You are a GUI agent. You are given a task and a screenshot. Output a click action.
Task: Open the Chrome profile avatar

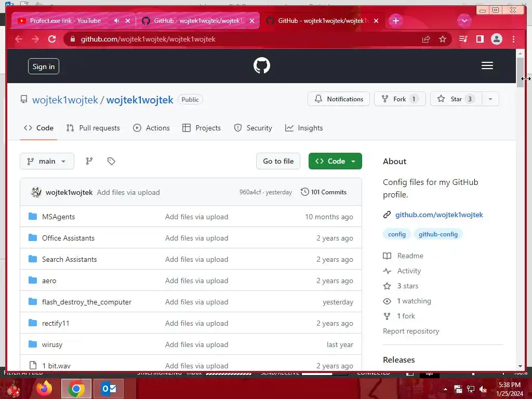[496, 39]
